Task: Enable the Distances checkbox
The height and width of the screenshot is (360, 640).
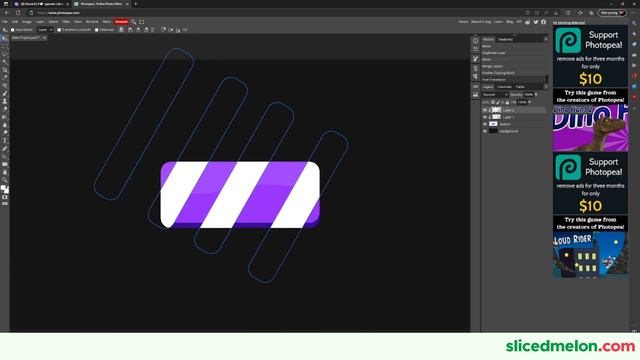Action: tap(97, 30)
